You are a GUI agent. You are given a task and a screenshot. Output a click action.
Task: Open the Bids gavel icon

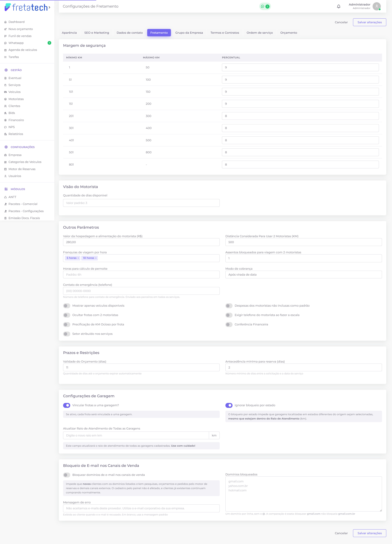click(6, 113)
